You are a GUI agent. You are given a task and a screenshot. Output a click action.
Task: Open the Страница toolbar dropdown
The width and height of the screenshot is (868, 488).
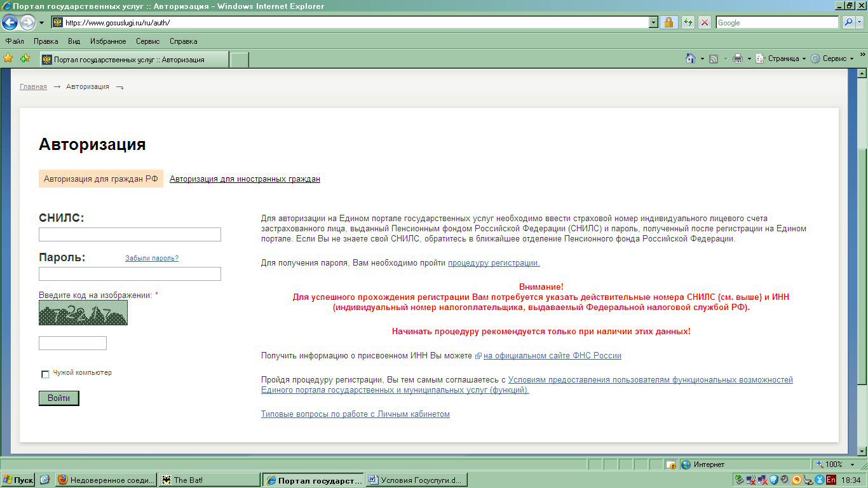[x=781, y=58]
